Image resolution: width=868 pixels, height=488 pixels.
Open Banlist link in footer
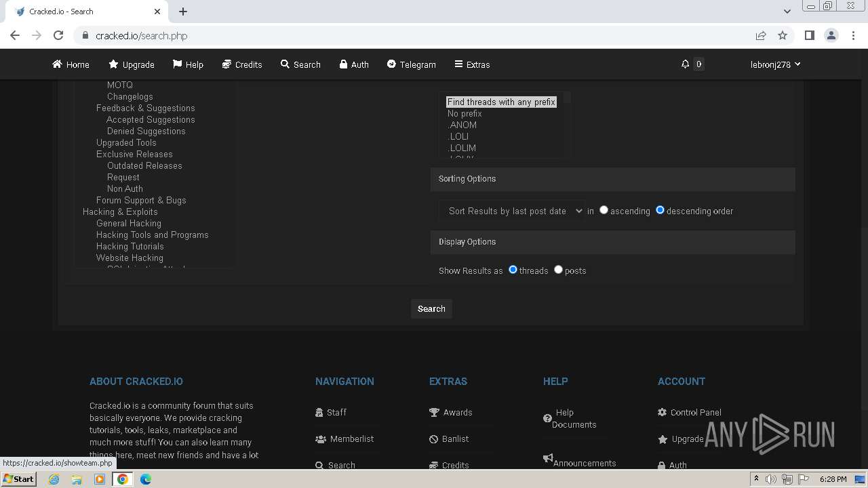click(x=449, y=439)
